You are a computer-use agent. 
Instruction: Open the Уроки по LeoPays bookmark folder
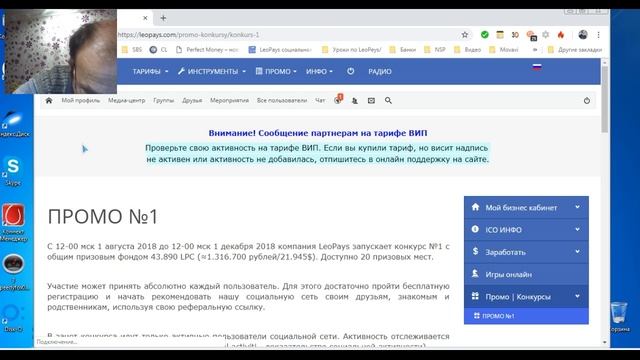351,50
